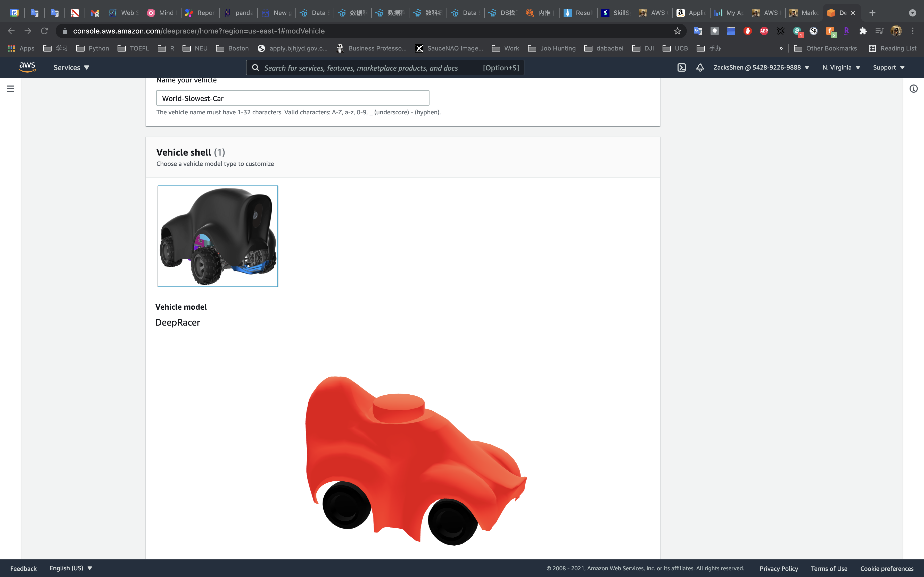Switch to the pandas browser tab
This screenshot has height=577, width=924.
239,13
